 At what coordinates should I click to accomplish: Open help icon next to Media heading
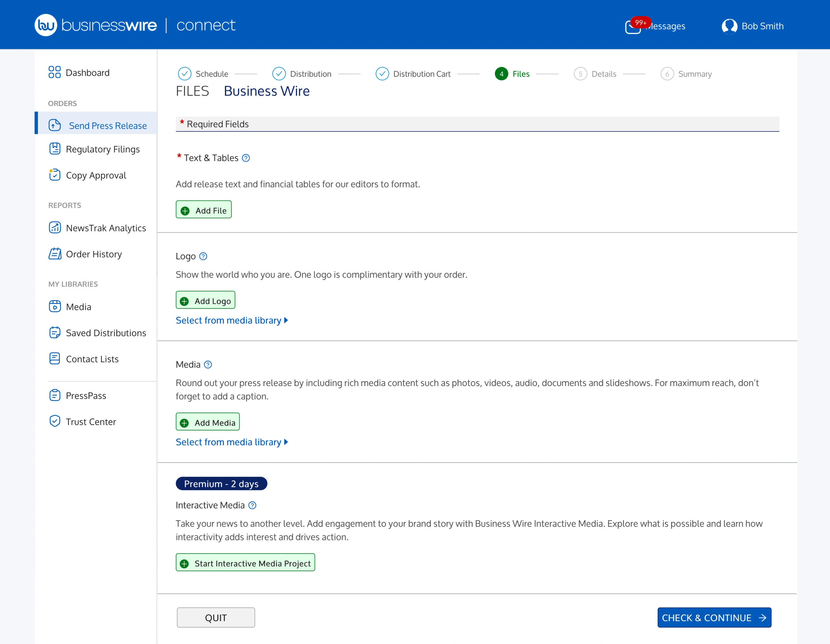coord(208,365)
